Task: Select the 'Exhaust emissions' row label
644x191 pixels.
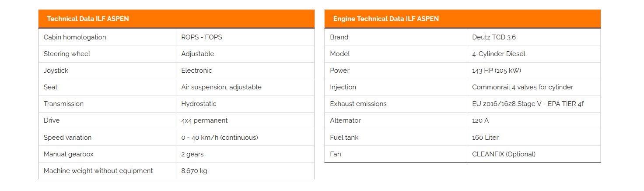Action: coord(358,104)
